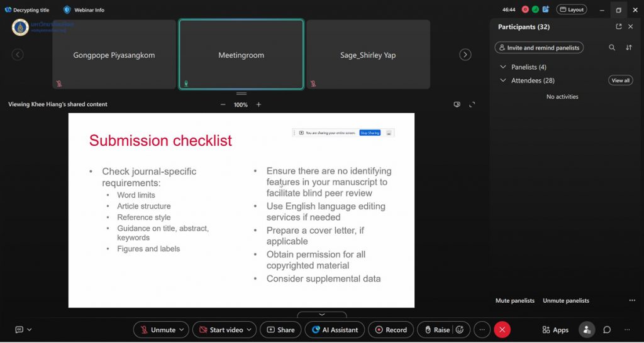
Task: Pop out the Participants panel
Action: click(x=619, y=27)
